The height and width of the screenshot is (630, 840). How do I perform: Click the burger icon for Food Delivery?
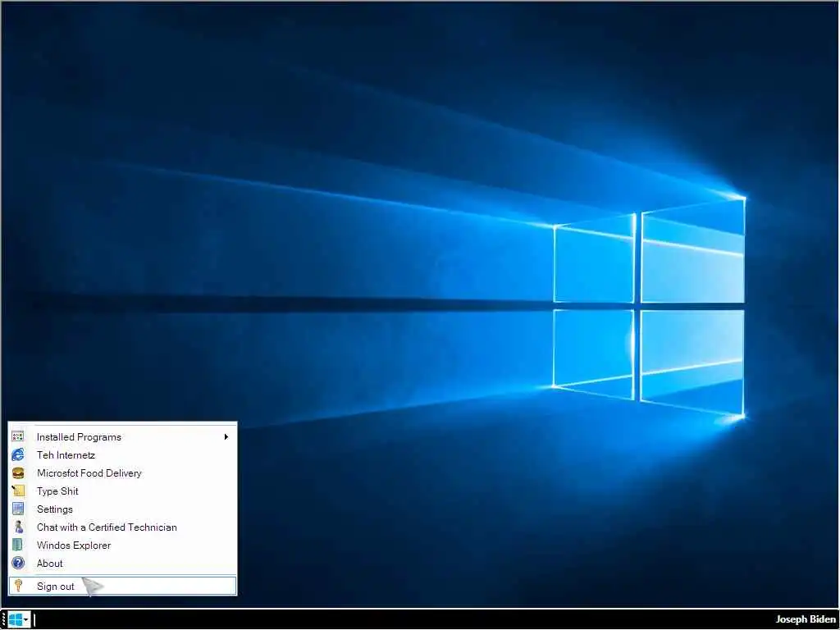[x=18, y=473]
